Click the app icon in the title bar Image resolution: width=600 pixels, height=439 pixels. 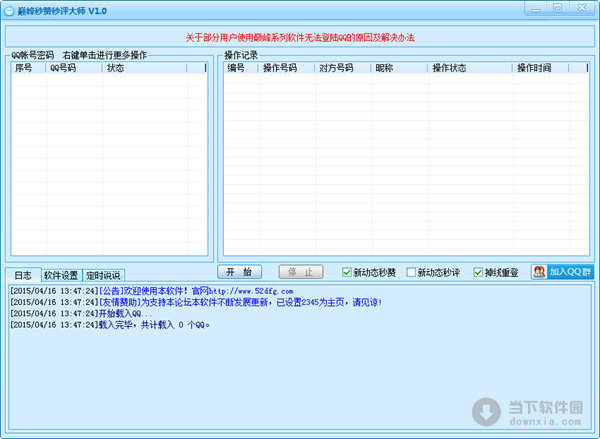(x=8, y=11)
